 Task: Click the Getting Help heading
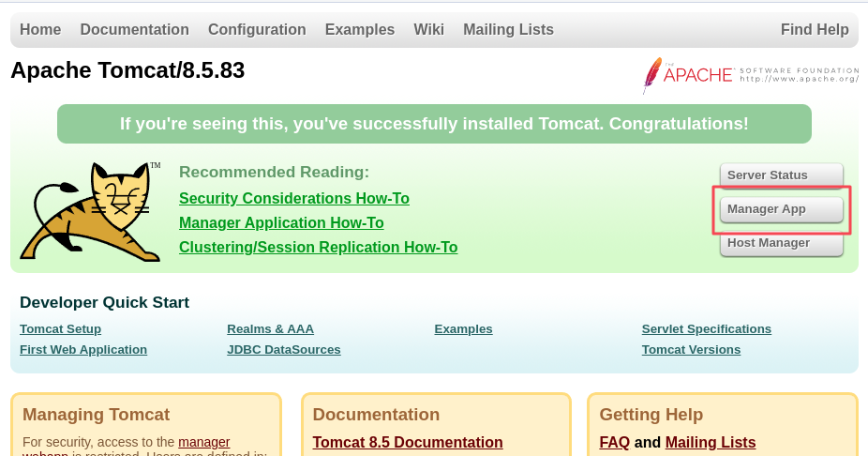coord(651,415)
